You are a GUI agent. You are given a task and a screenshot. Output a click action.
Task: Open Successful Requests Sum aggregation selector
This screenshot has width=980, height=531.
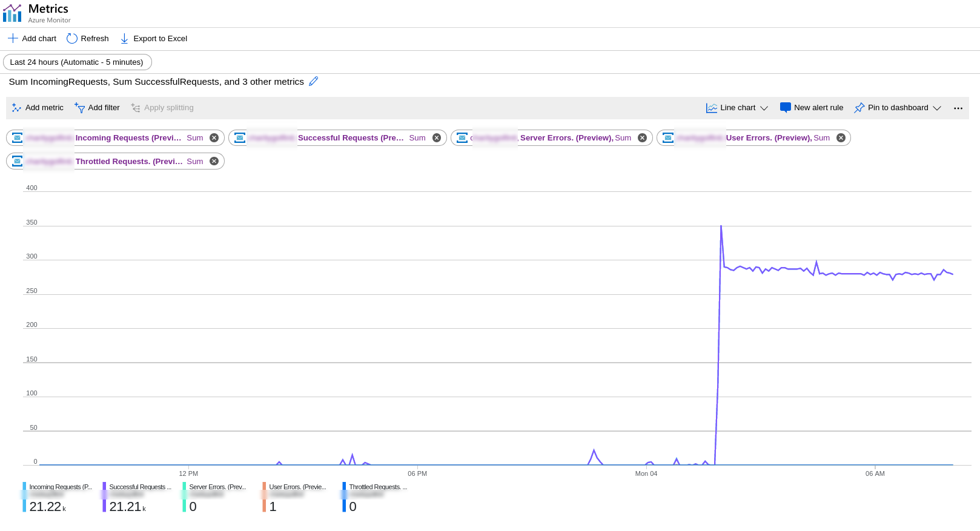click(417, 137)
